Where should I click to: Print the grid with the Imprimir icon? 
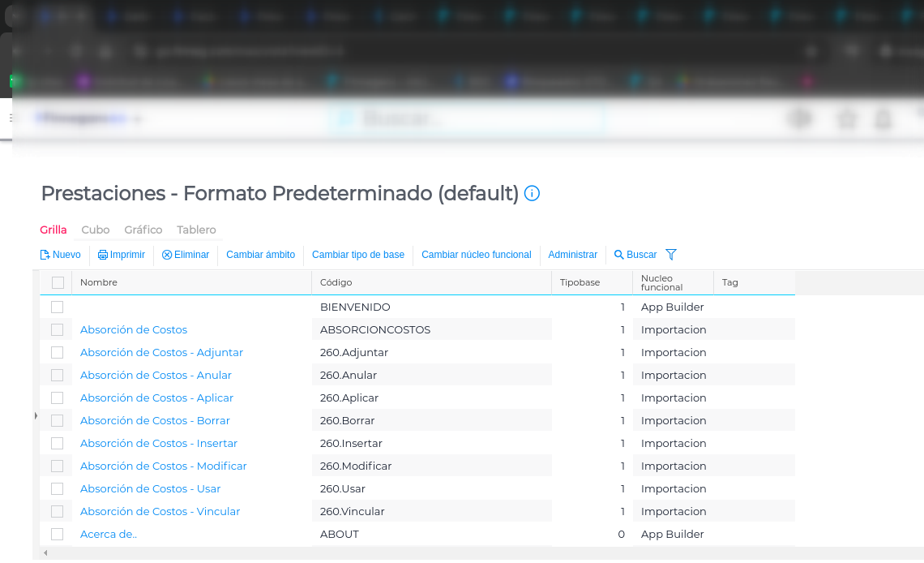coord(103,255)
